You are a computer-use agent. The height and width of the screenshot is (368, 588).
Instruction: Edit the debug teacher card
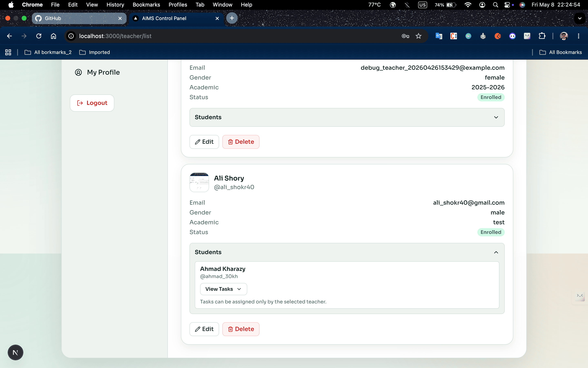[204, 142]
